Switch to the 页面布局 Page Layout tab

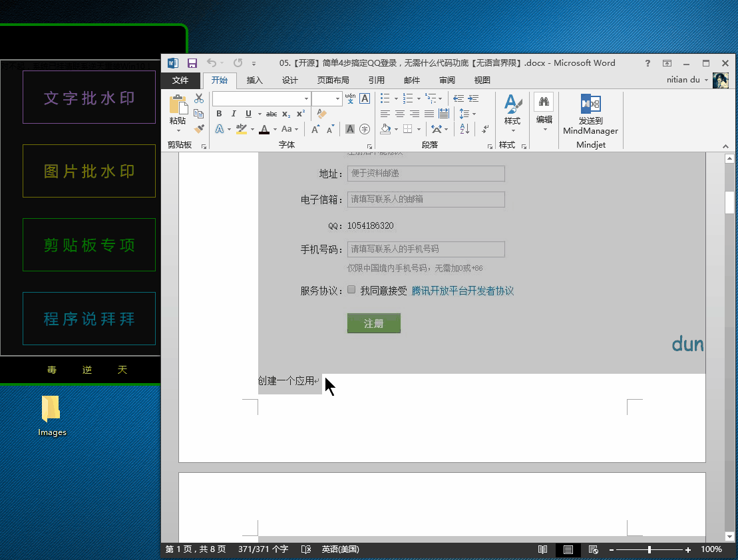pyautogui.click(x=333, y=80)
